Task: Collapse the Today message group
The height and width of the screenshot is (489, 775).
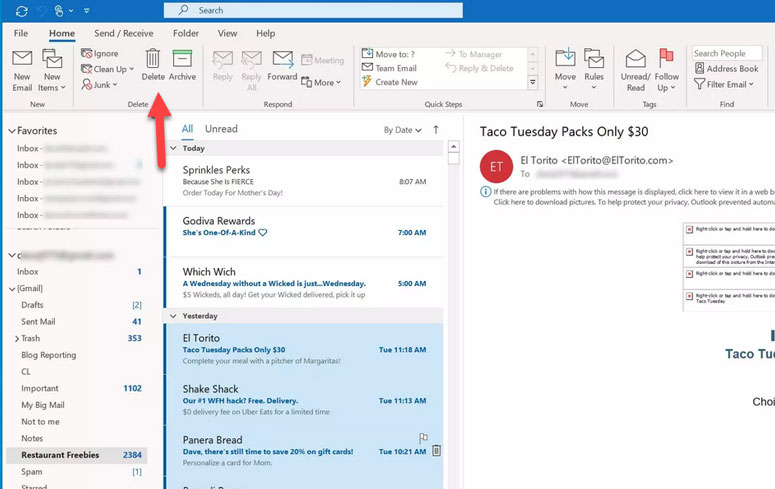Action: (173, 148)
